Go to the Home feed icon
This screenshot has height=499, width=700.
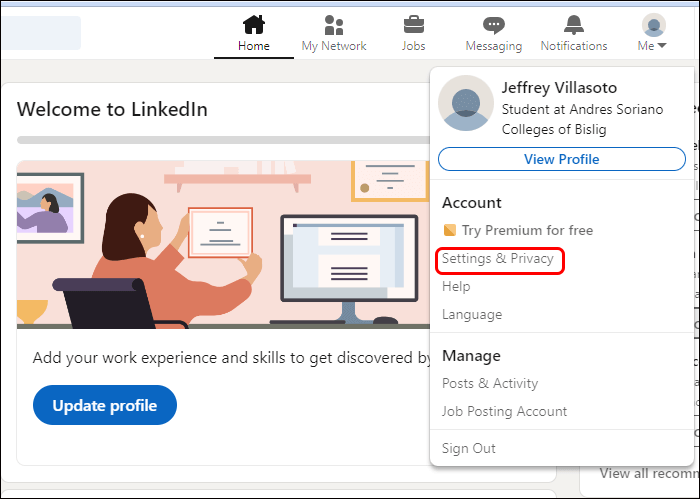click(x=254, y=25)
